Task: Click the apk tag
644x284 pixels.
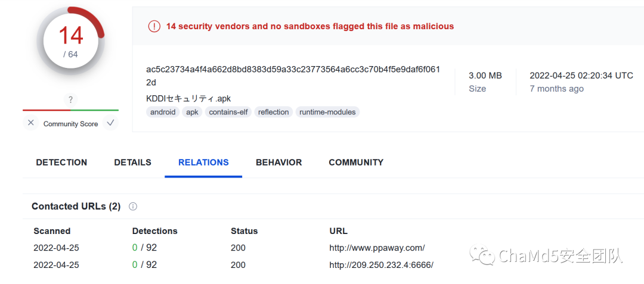Action: (x=192, y=112)
